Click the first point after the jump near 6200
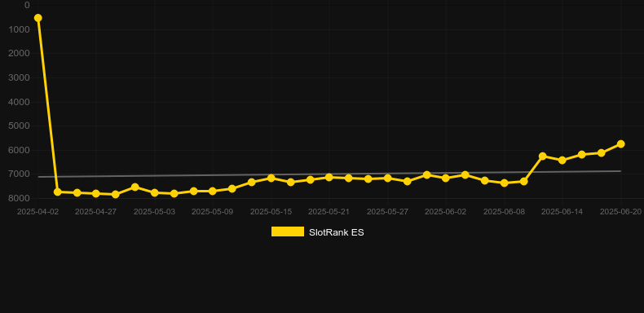The width and height of the screenshot is (644, 313). [x=543, y=156]
